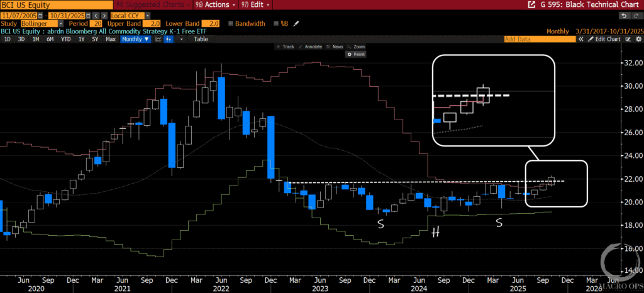
Task: Reset the chart zoom
Action: tap(356, 54)
